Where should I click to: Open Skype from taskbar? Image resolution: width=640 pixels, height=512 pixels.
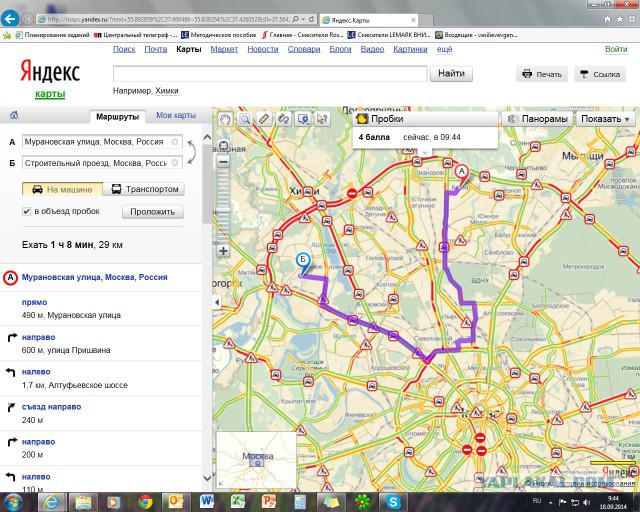click(x=393, y=501)
